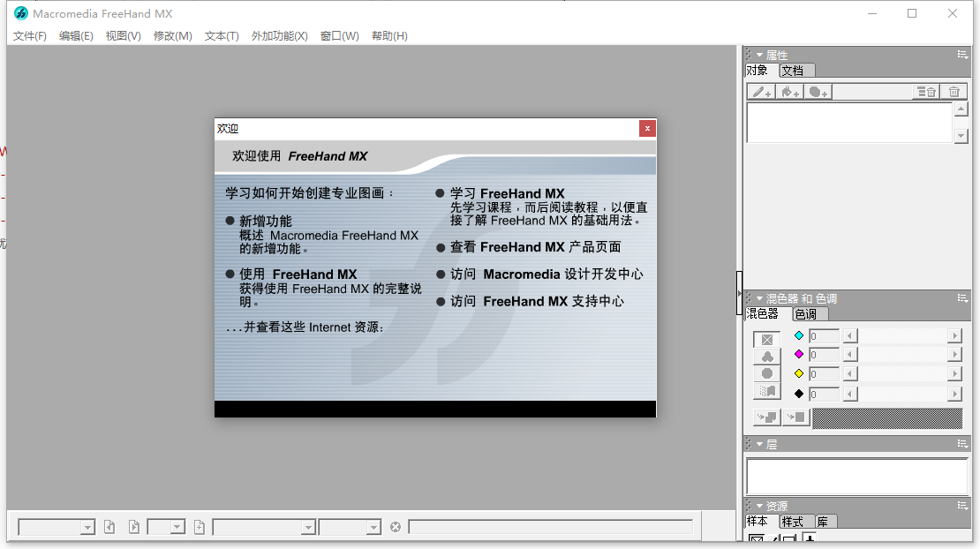Open the 视图(V) menu
This screenshot has height=549, width=980.
click(x=123, y=35)
